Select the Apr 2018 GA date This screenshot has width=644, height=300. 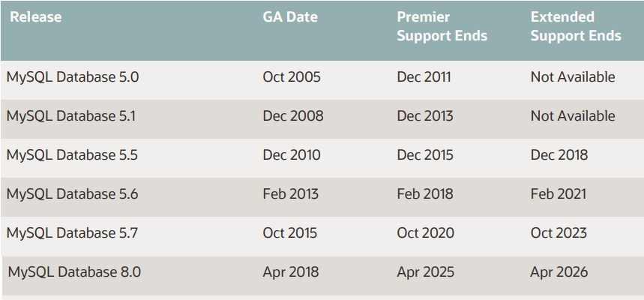point(290,271)
